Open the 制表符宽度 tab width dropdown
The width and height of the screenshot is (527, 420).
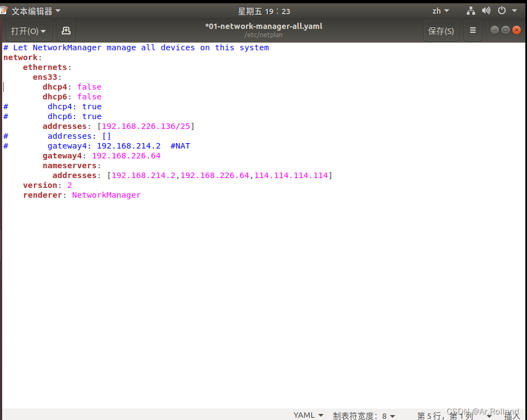pyautogui.click(x=364, y=415)
